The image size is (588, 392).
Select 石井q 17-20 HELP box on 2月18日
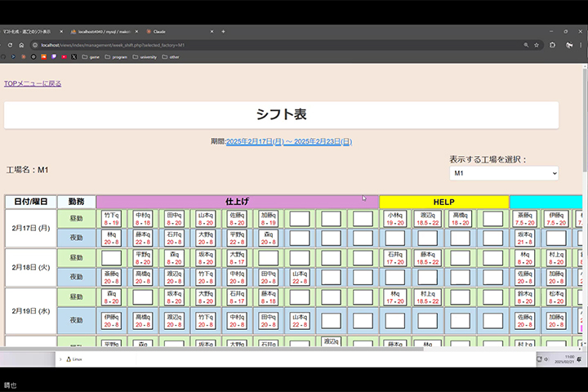[395, 258]
